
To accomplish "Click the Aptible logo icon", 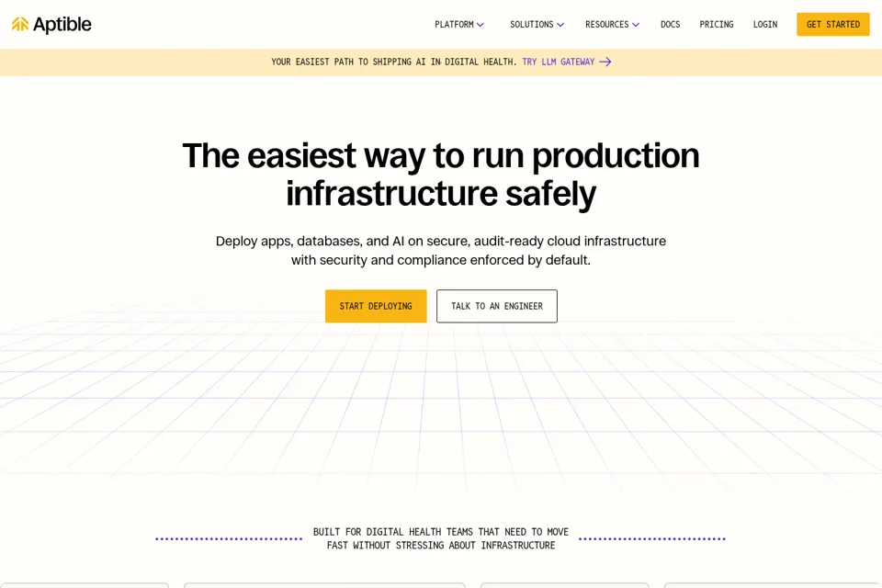I will [20, 24].
